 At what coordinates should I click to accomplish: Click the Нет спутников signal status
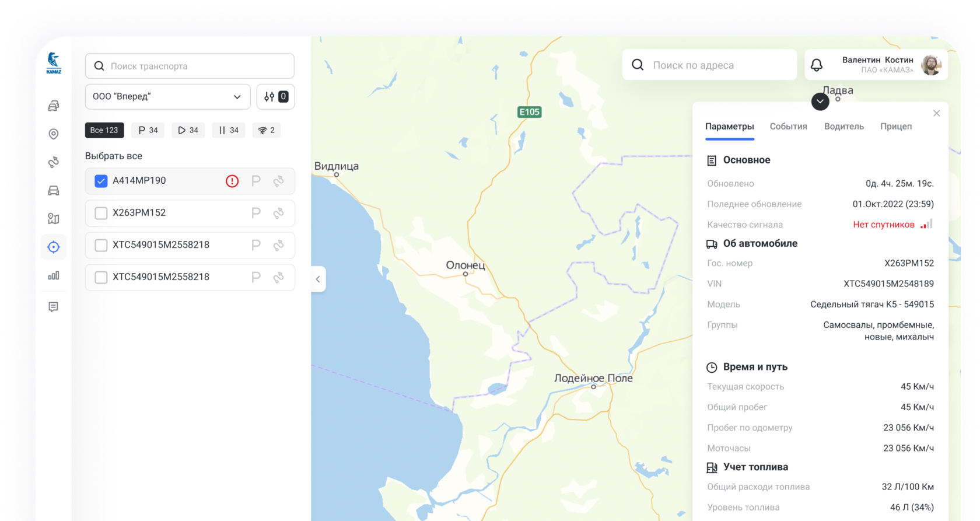coord(884,225)
